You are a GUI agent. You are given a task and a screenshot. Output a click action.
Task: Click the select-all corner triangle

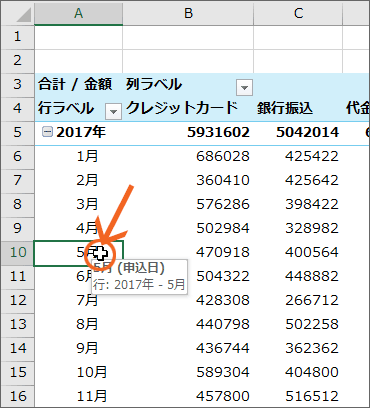[23, 15]
